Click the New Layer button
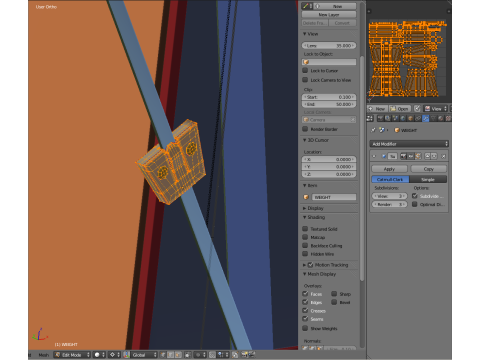Viewport: 480px width, 360px height. click(329, 15)
